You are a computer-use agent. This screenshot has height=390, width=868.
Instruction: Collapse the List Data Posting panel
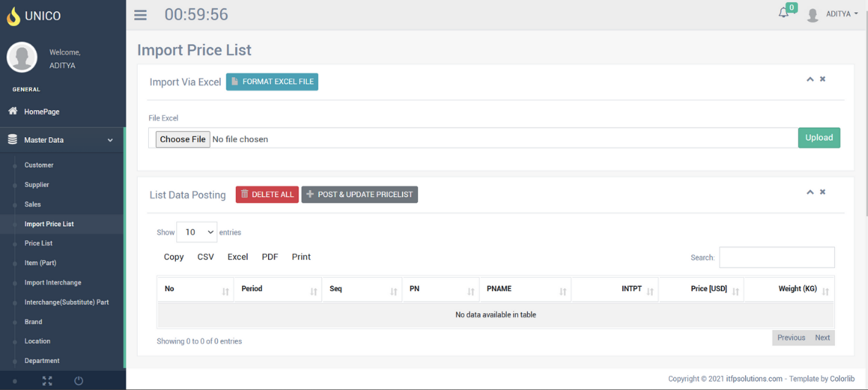click(810, 192)
